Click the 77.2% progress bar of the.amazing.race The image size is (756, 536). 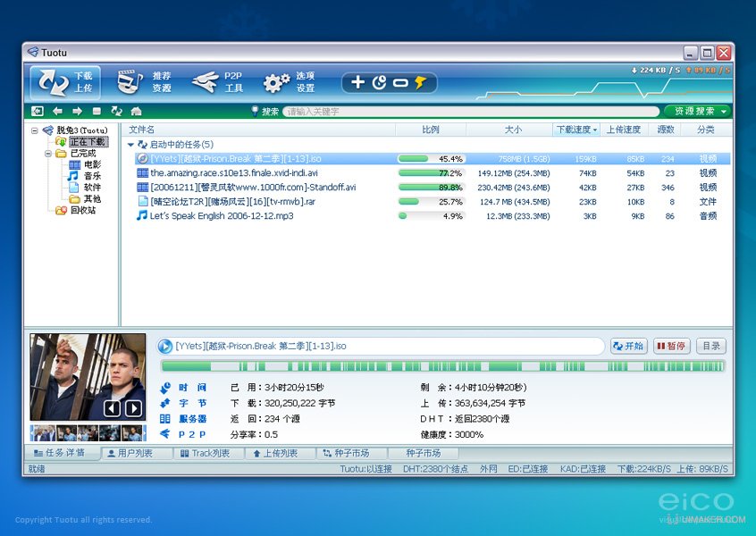tap(431, 173)
